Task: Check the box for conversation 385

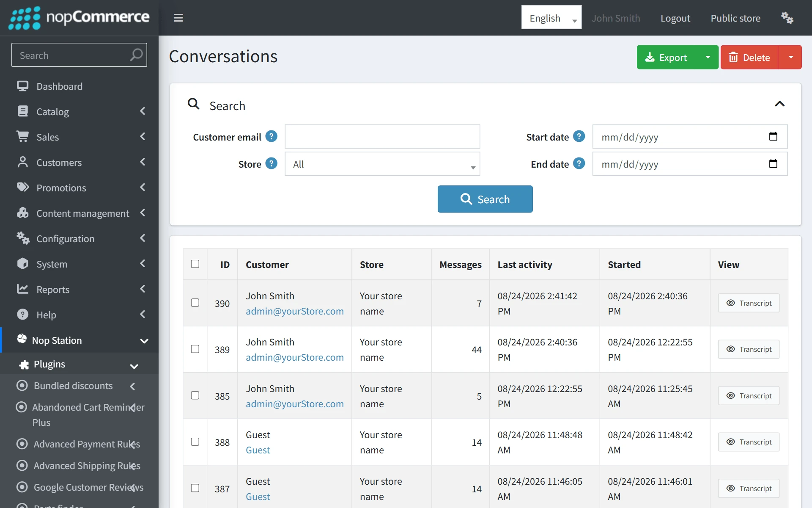Action: pyautogui.click(x=195, y=395)
